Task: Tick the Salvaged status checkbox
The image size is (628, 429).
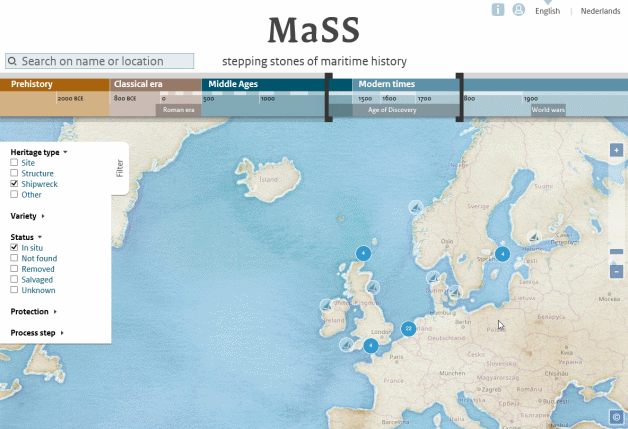Action: click(x=14, y=280)
